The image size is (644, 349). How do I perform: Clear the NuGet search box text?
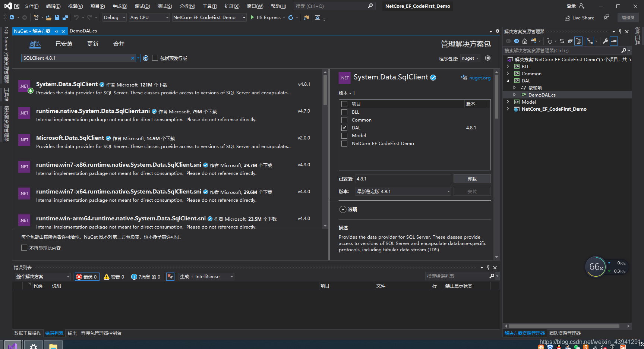point(133,58)
